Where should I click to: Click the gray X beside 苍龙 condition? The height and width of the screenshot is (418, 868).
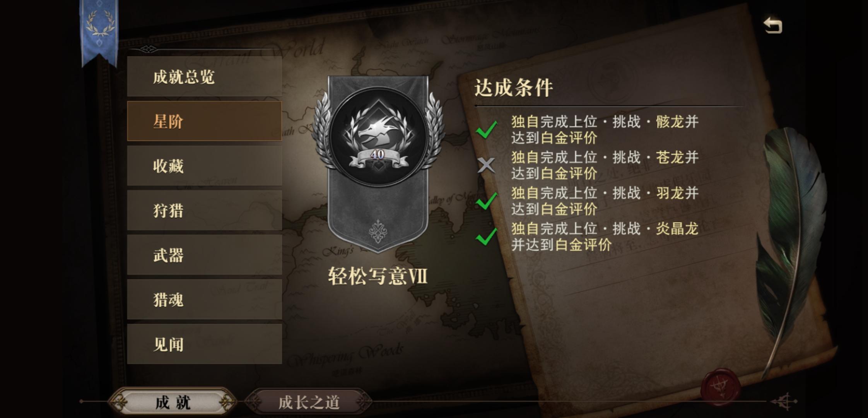coord(486,165)
